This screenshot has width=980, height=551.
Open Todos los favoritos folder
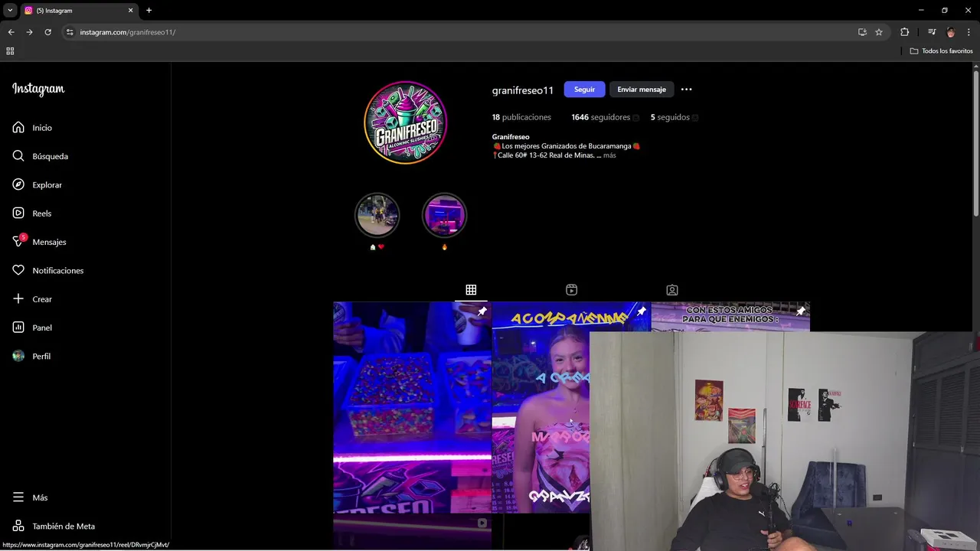941,51
